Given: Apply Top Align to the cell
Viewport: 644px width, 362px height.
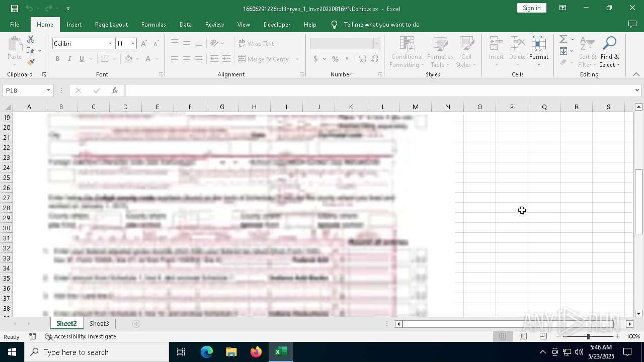Looking at the screenshot, I should click(175, 43).
